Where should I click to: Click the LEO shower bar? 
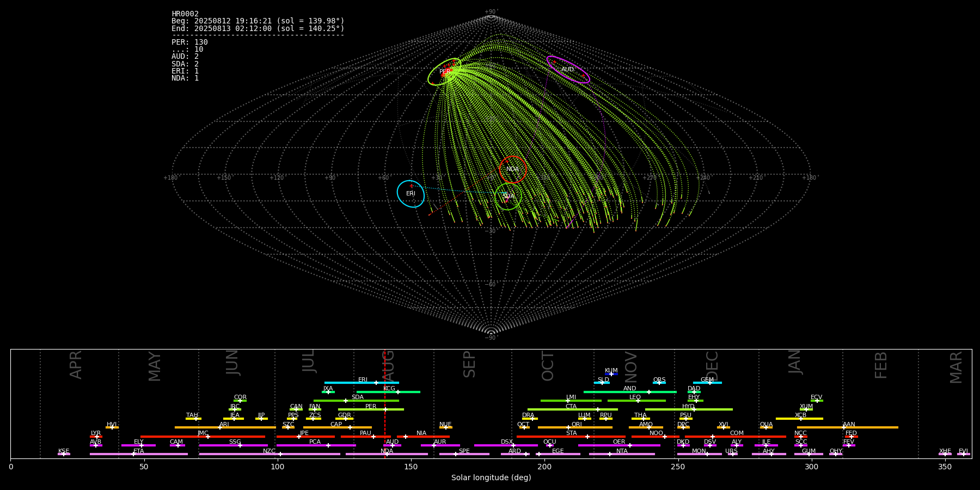636,401
